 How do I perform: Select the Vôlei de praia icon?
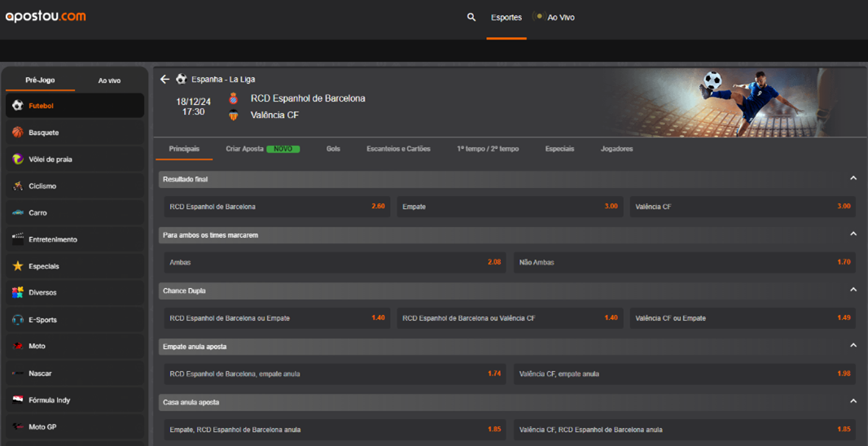[18, 159]
